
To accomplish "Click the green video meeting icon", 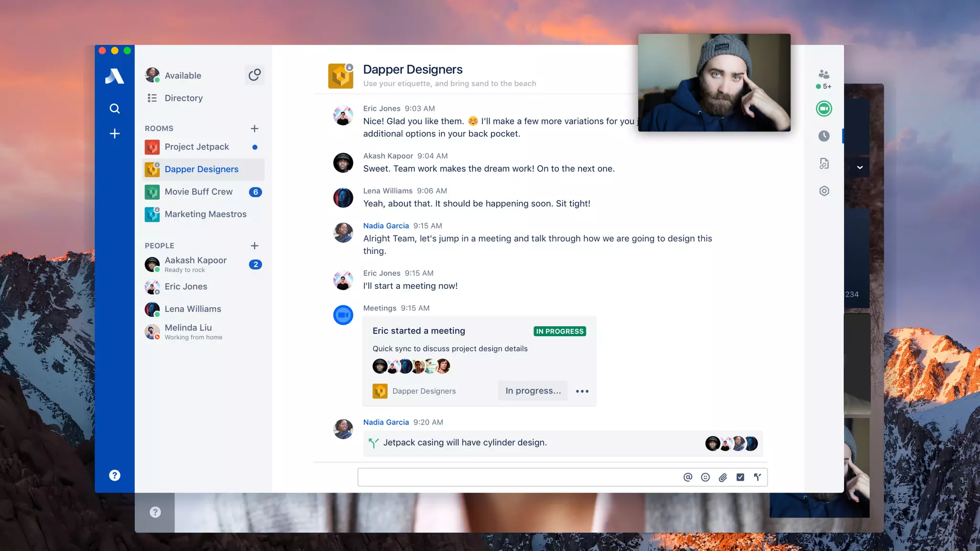I will 824,109.
